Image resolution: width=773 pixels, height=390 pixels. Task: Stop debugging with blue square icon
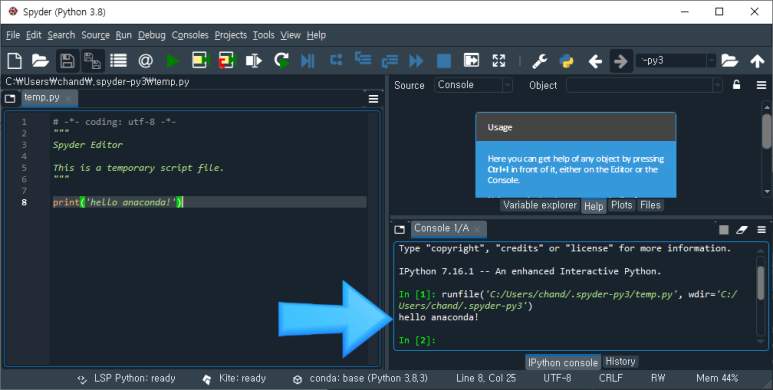(x=444, y=61)
